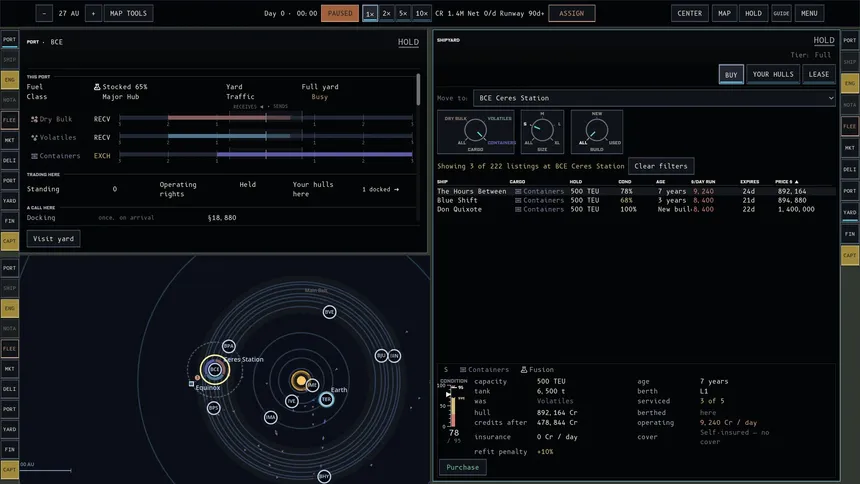The height and width of the screenshot is (484, 860).
Task: Open the GUIDE item in top bar
Action: (781, 13)
